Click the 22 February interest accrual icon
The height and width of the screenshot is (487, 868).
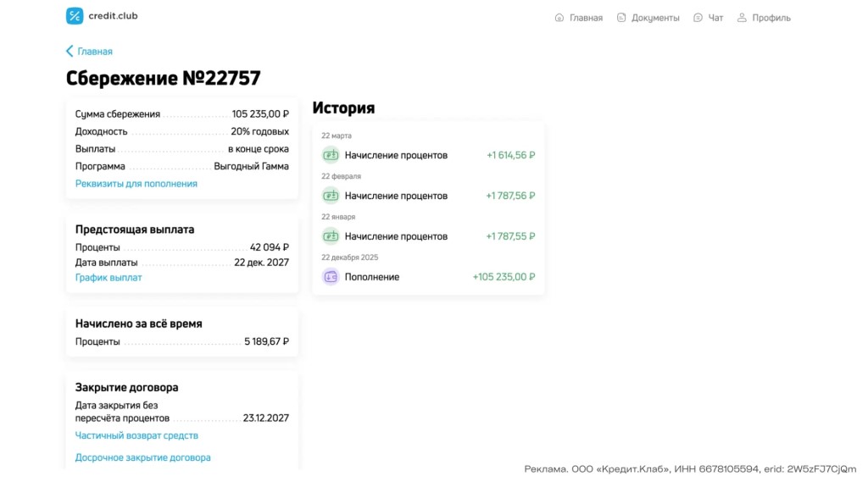[x=331, y=196]
